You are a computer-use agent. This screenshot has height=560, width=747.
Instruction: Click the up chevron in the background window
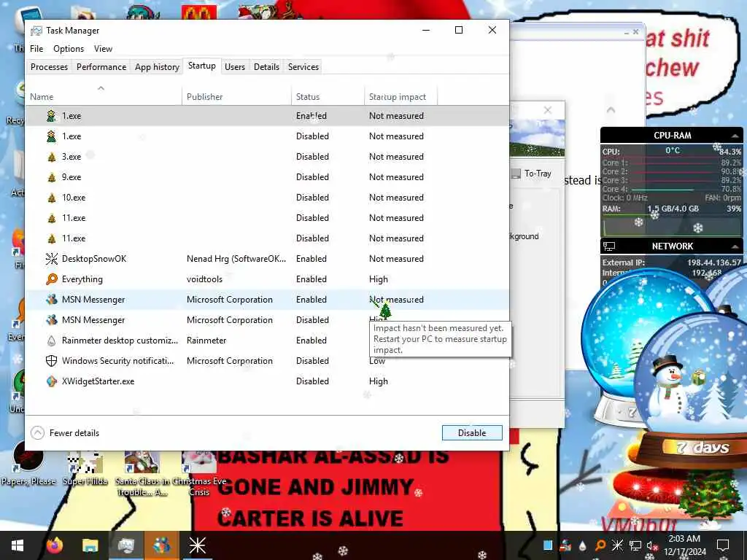pos(611,110)
